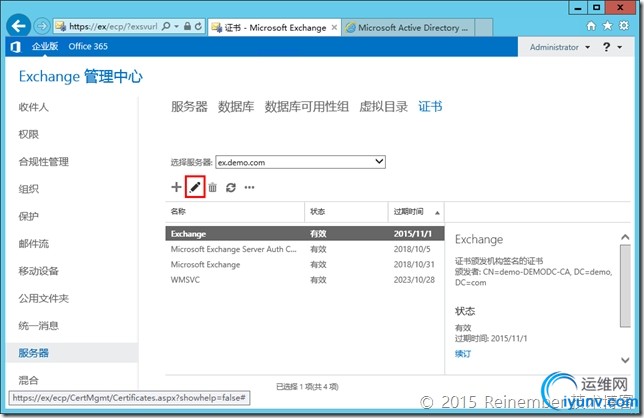
Task: Open 组织 in left navigation
Action: (x=28, y=189)
